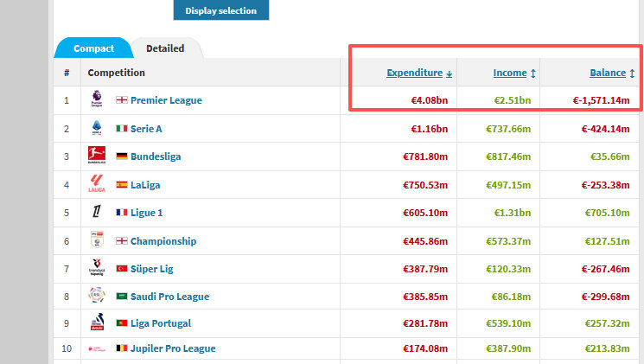Click the Jupiler Pro League logo icon

[x=97, y=348]
